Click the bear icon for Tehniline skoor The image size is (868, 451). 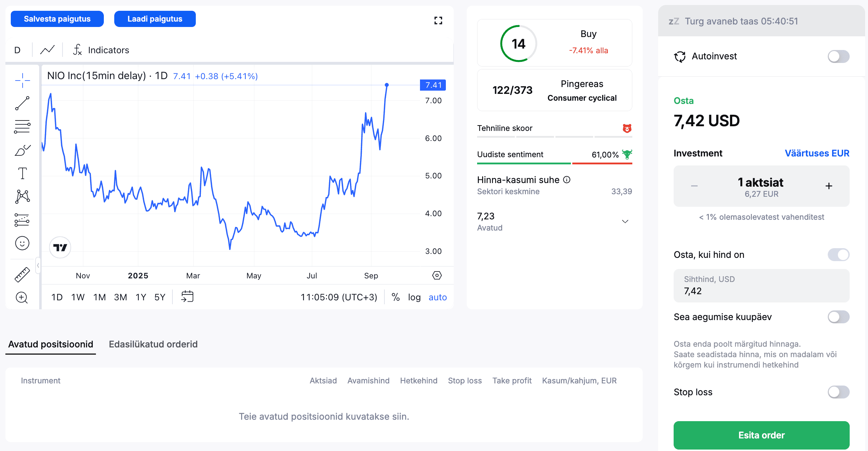pos(627,128)
